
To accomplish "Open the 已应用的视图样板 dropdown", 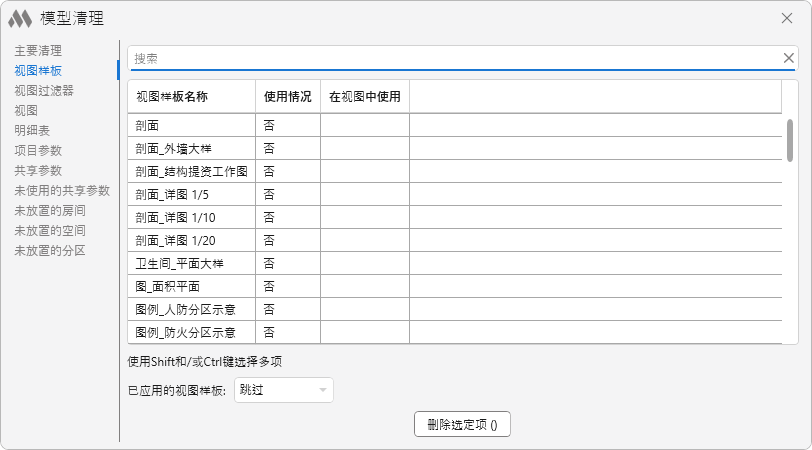I will click(x=283, y=390).
